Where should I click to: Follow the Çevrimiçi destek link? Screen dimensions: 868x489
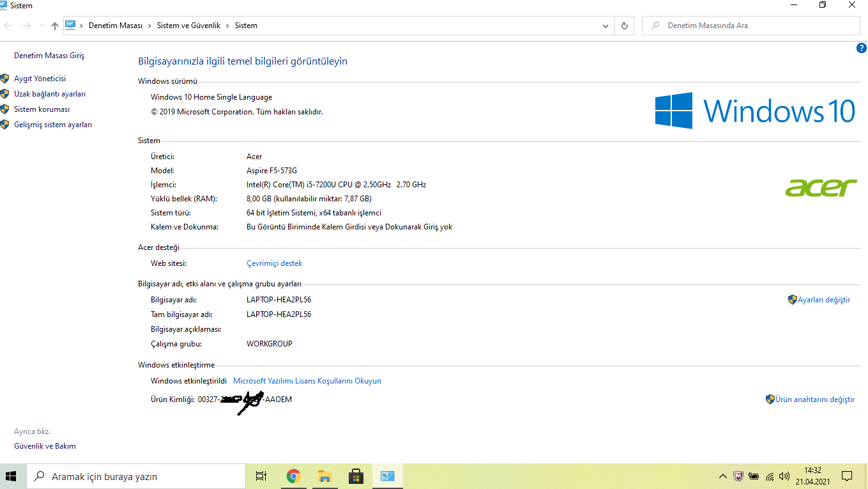pyautogui.click(x=275, y=263)
